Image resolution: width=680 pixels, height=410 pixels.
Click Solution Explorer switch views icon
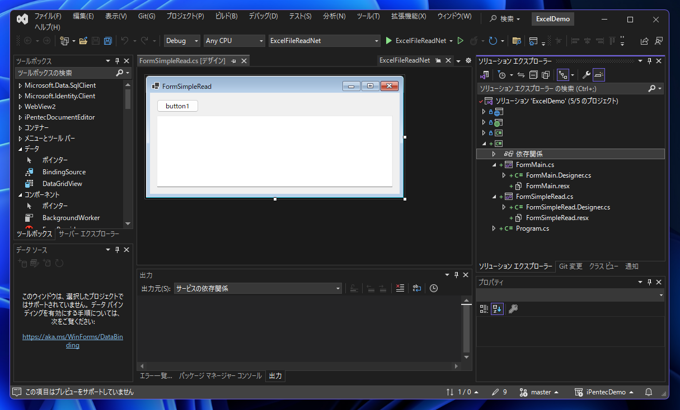click(484, 75)
